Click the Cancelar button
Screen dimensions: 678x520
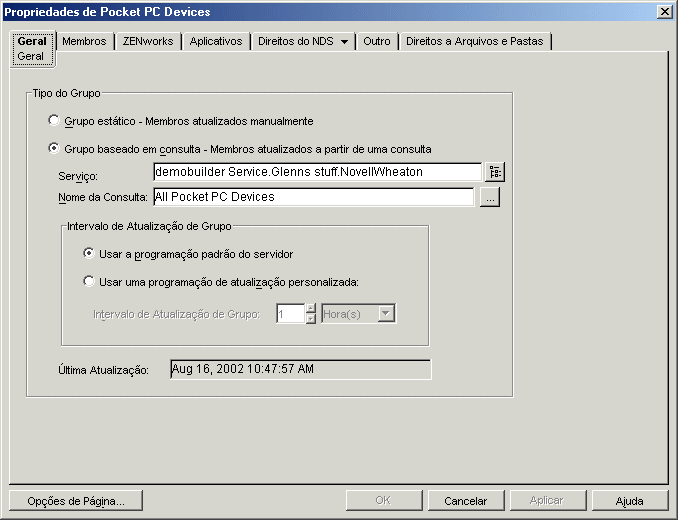tap(466, 501)
